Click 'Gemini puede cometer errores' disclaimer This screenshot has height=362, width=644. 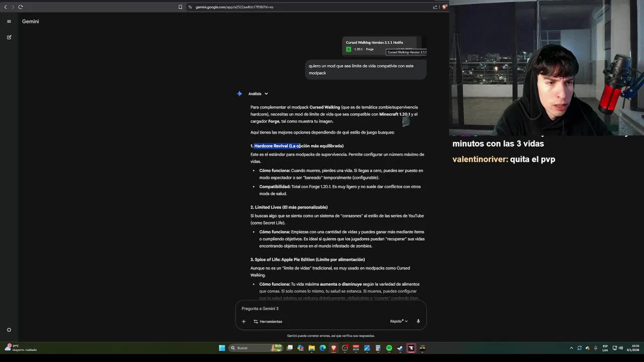pyautogui.click(x=331, y=336)
